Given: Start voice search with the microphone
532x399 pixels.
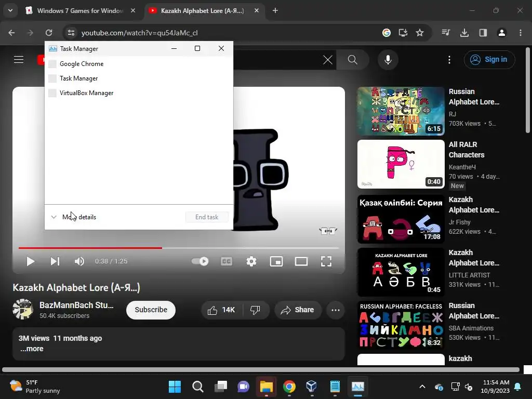Looking at the screenshot, I should tap(388, 60).
